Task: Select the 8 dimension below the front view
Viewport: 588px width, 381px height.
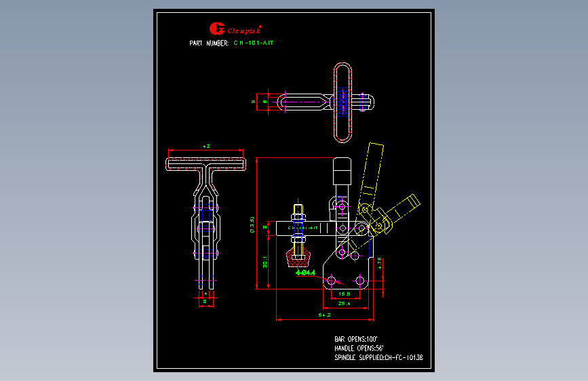Action: (205, 301)
